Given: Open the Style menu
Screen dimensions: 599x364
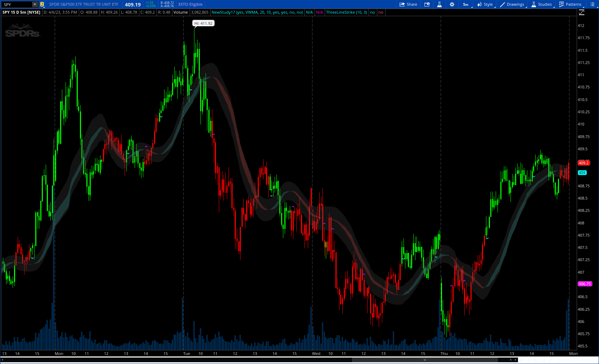Looking at the screenshot, I should point(485,4).
